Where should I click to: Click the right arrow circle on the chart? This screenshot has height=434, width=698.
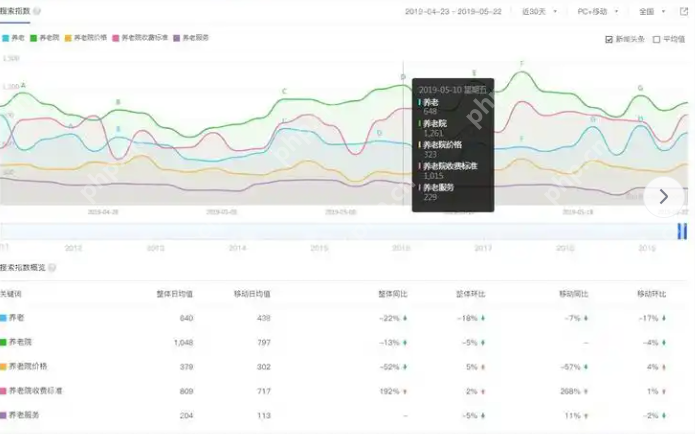664,196
